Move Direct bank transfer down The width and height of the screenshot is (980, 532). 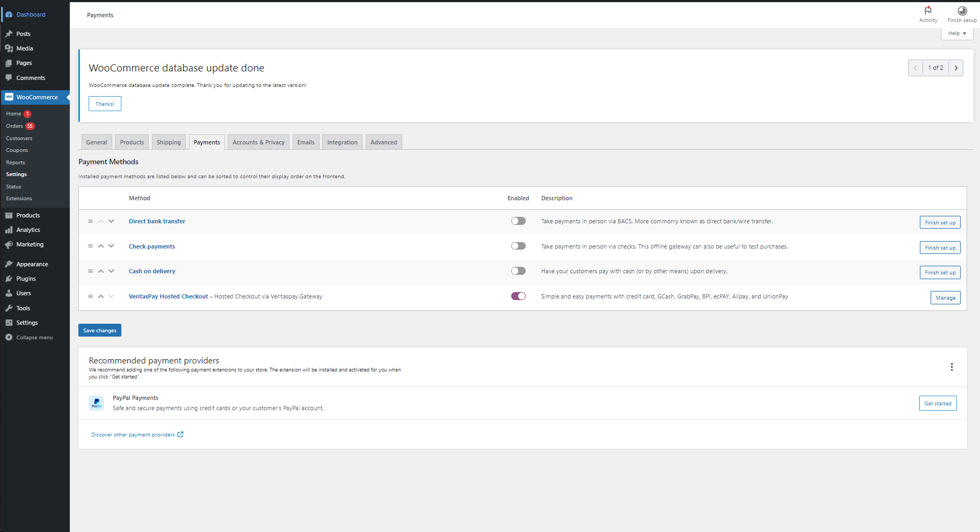point(111,221)
